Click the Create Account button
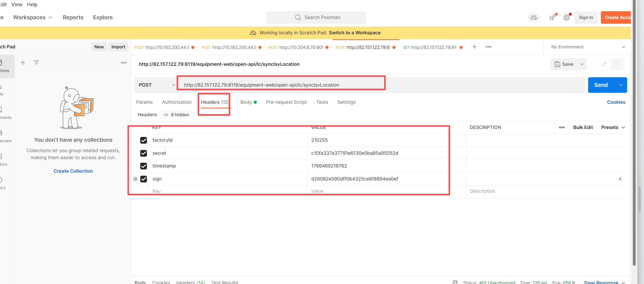Viewport: 644px width, 284px height. 616,17
